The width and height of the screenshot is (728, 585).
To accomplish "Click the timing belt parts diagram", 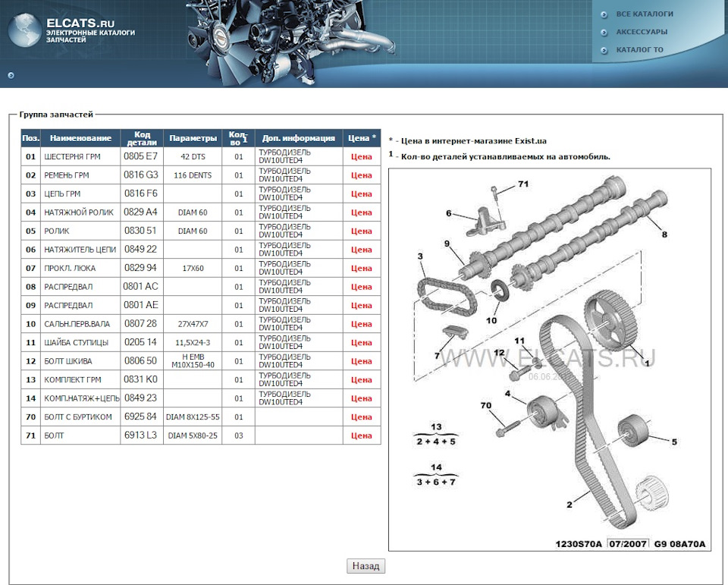I will pyautogui.click(x=550, y=360).
